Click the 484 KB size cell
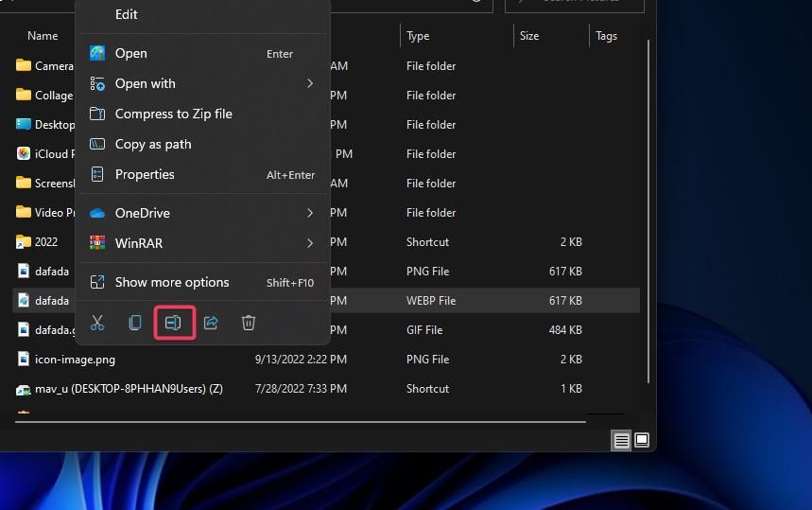This screenshot has height=510, width=812. (x=565, y=329)
